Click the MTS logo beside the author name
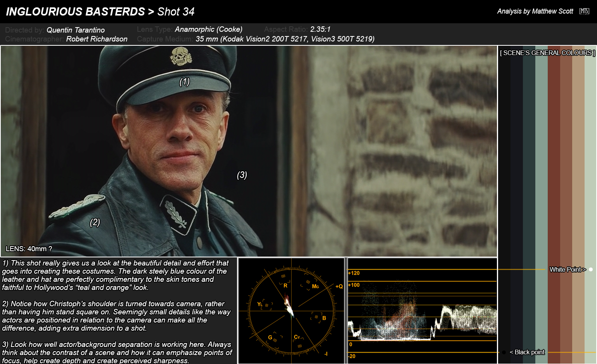The height and width of the screenshot is (364, 597). [584, 11]
